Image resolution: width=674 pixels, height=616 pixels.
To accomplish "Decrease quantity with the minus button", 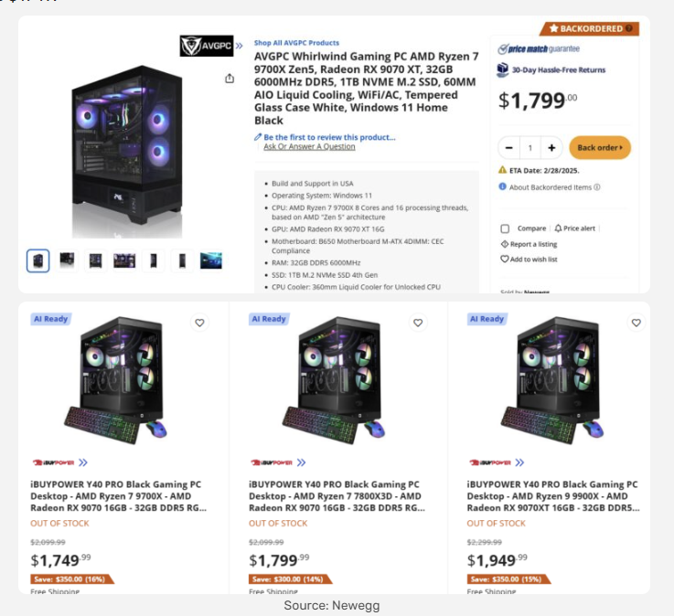I will (x=509, y=148).
